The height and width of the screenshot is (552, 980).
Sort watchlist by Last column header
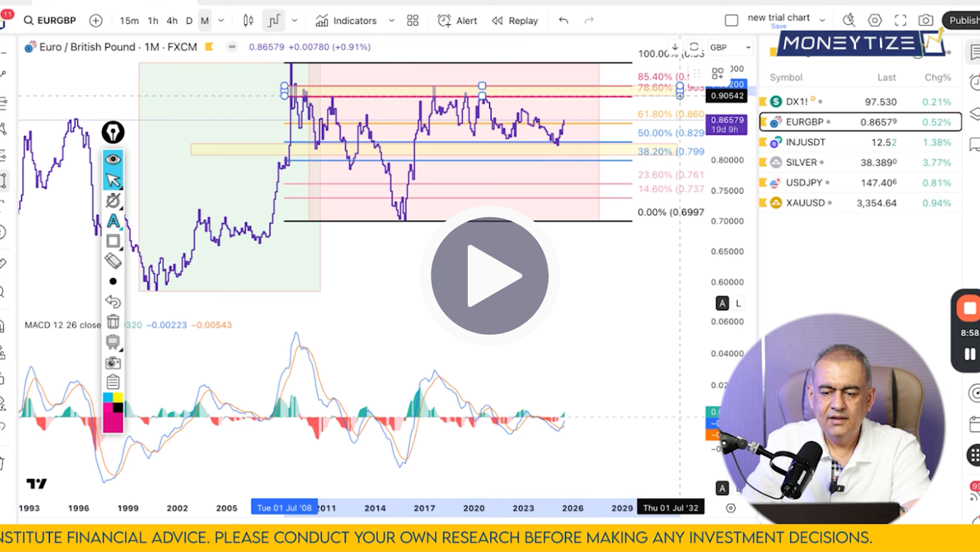(886, 77)
